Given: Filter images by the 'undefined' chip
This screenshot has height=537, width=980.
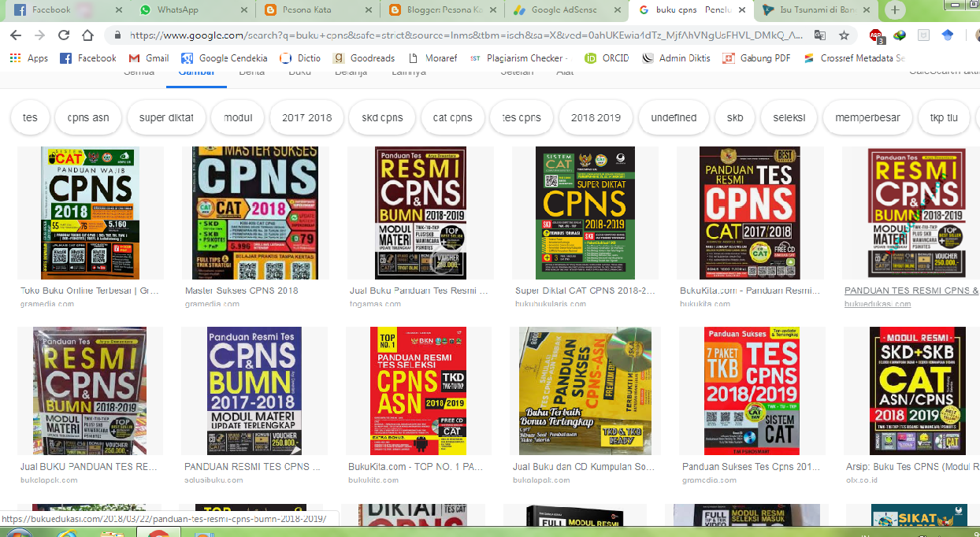Looking at the screenshot, I should point(674,118).
